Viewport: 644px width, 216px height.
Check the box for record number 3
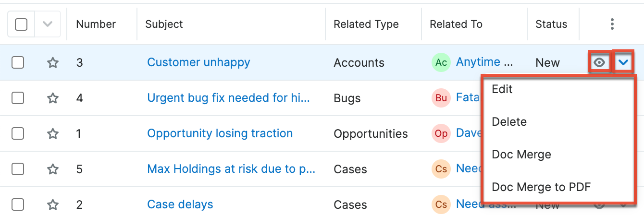tap(18, 62)
